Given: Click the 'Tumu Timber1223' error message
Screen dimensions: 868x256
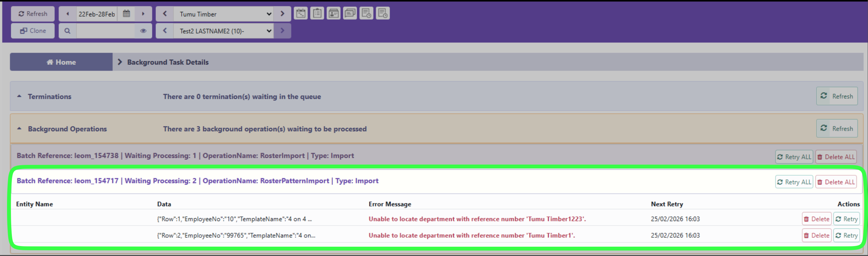Looking at the screenshot, I should 477,219.
